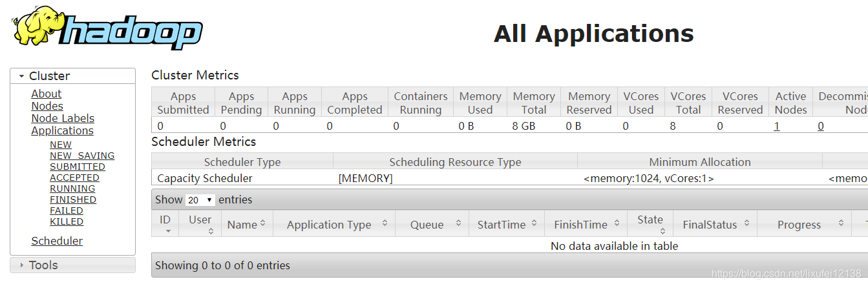The height and width of the screenshot is (286, 868).
Task: Click the VCores Reserved header cell
Action: point(740,103)
